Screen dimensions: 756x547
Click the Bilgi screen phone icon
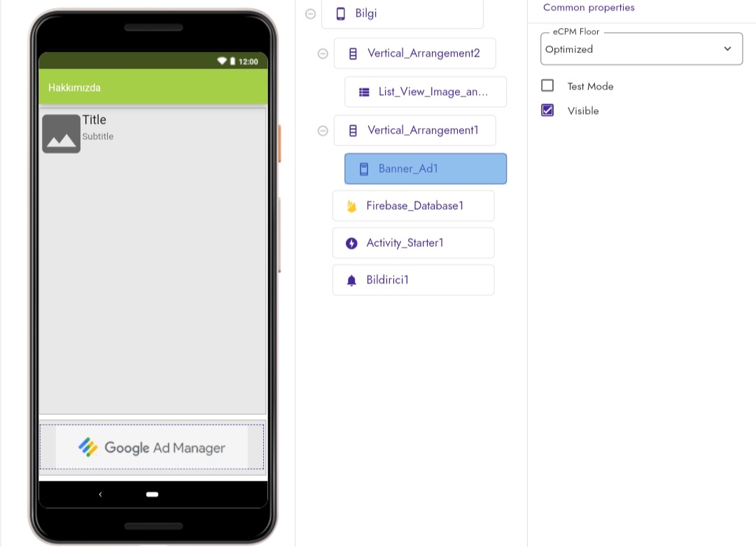point(341,13)
